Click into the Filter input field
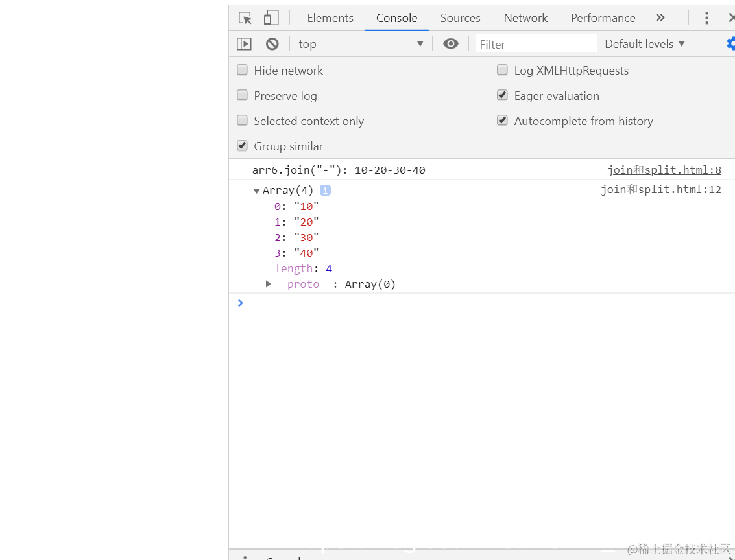 (536, 44)
